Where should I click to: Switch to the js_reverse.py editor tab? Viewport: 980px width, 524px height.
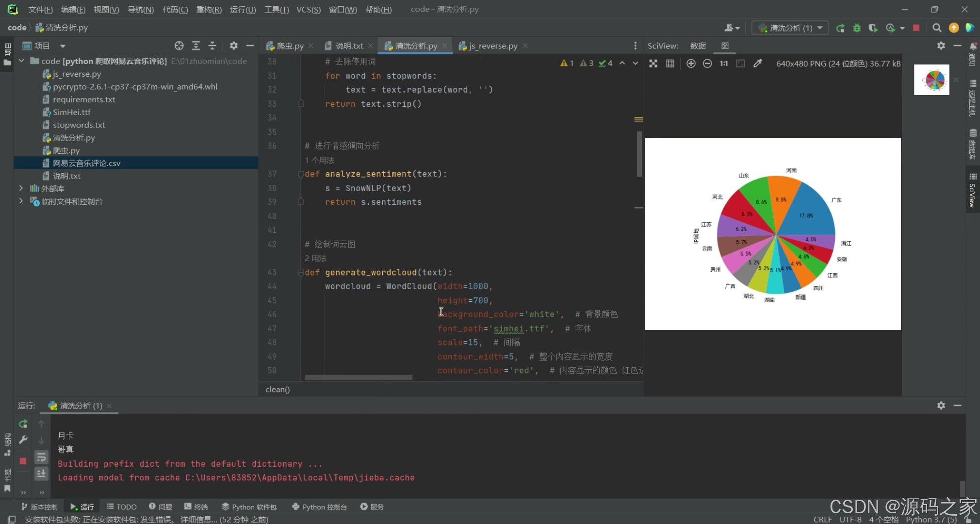(493, 46)
